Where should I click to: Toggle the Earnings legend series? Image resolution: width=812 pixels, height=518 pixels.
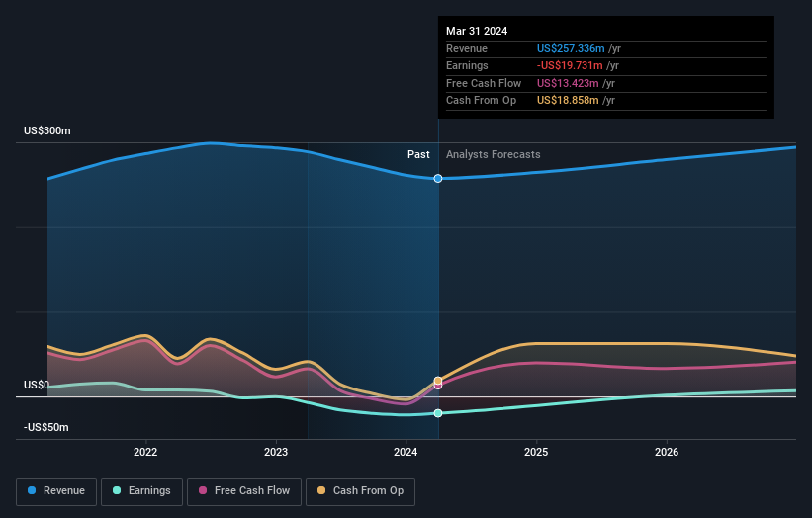(141, 491)
